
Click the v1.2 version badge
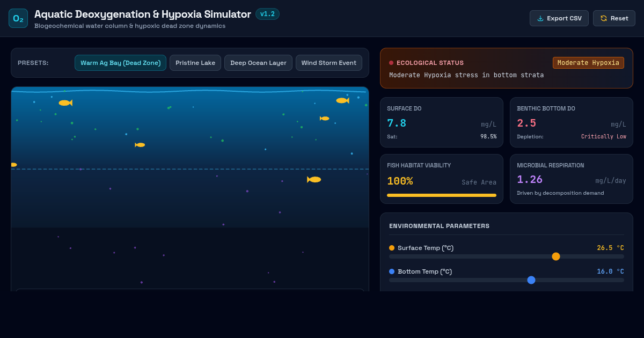pyautogui.click(x=267, y=14)
